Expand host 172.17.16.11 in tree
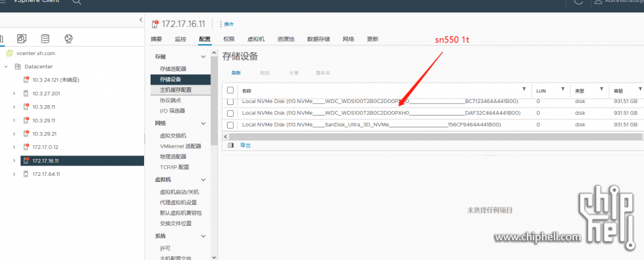644x260 pixels. point(14,161)
